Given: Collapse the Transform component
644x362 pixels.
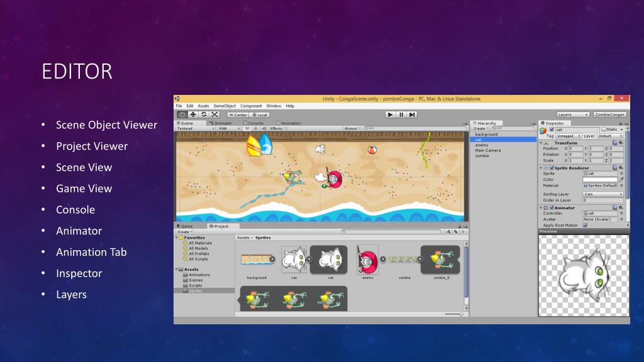Looking at the screenshot, I should tap(541, 143).
